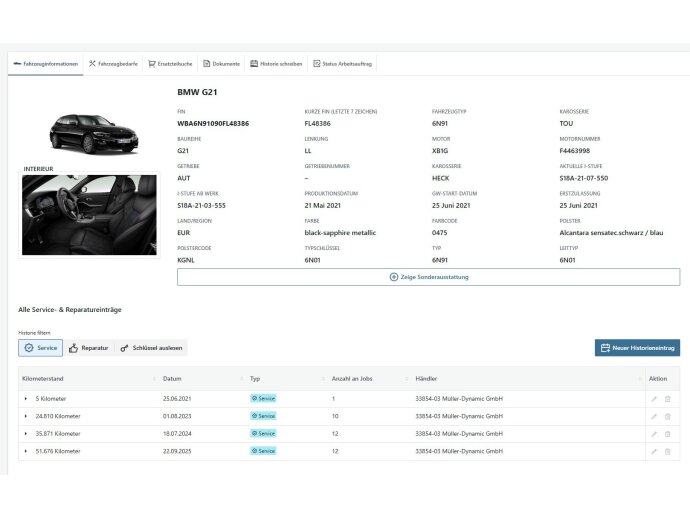
Task: Click sort icon on the Kilometerstand column
Action: pyautogui.click(x=153, y=379)
